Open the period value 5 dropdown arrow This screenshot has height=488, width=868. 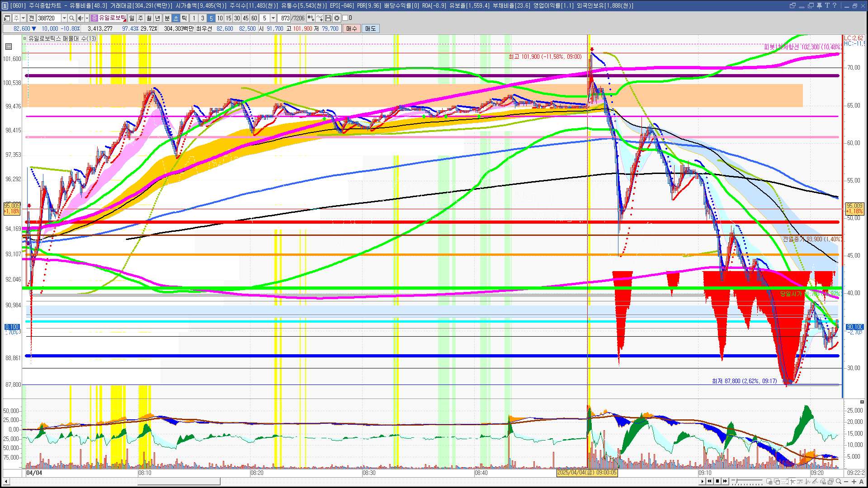coord(273,18)
